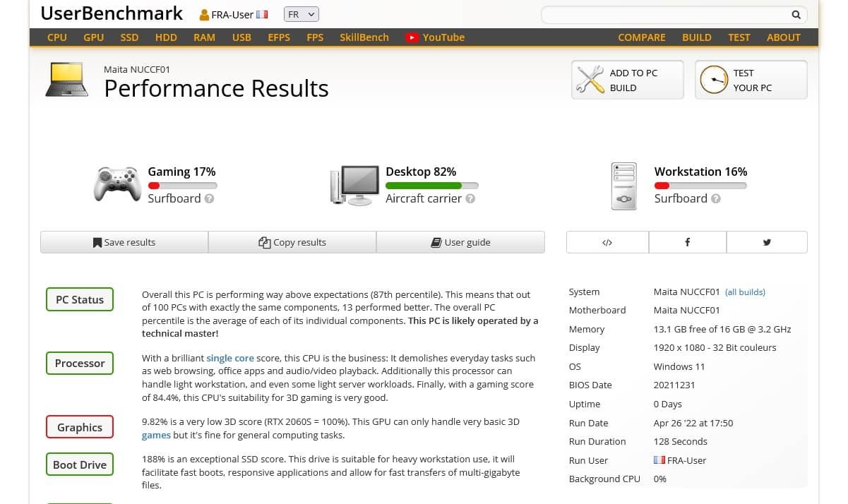Image resolution: width=848 pixels, height=504 pixels.
Task: Click the Copy results button
Action: [x=292, y=242]
